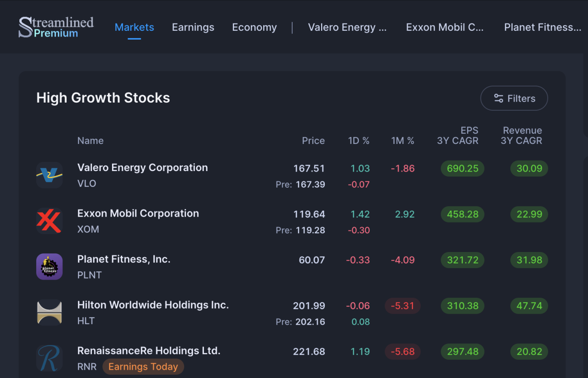588x378 pixels.
Task: Select the PLNT ticker symbol
Action: coord(90,275)
